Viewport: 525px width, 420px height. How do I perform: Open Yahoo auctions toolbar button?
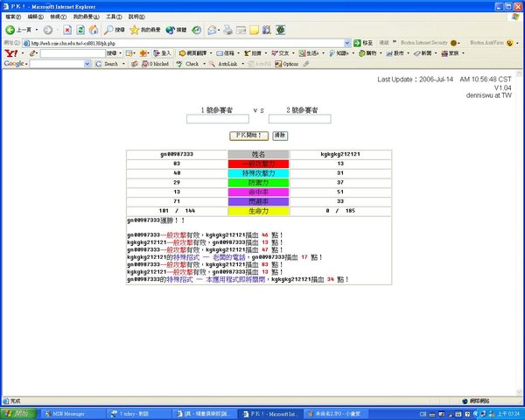(x=253, y=53)
